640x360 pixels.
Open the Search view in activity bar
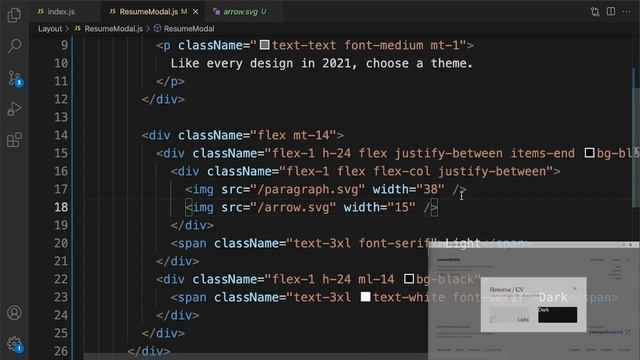(x=14, y=46)
